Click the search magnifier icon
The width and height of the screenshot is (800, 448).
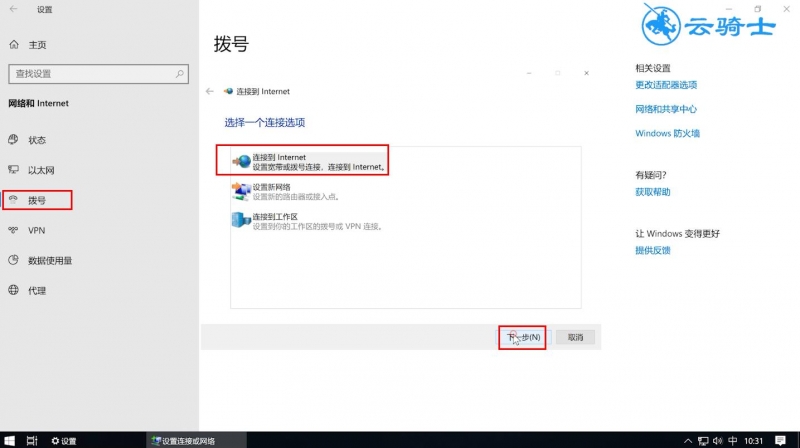click(180, 74)
